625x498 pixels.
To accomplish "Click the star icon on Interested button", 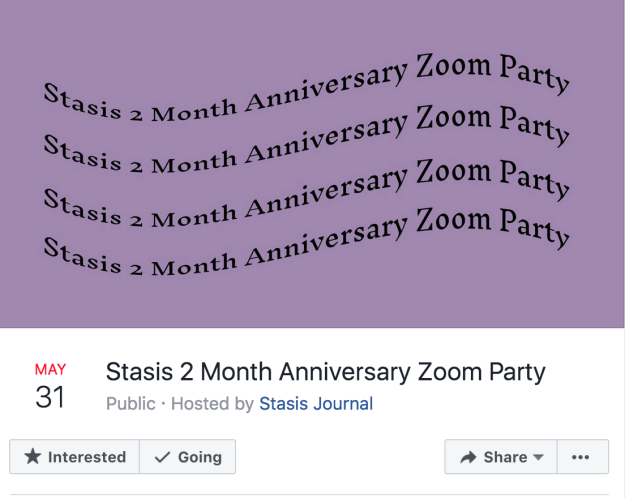I will pyautogui.click(x=32, y=457).
